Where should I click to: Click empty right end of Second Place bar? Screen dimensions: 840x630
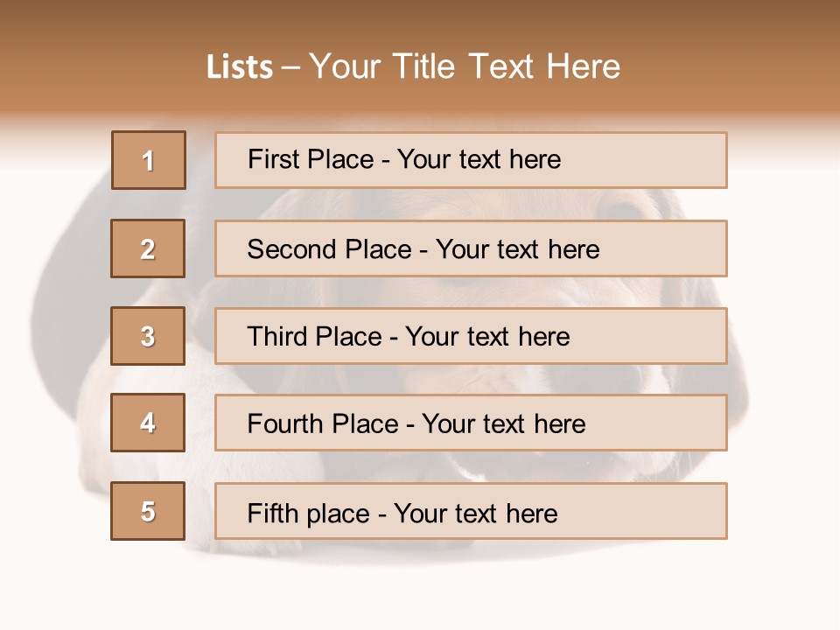pos(664,248)
